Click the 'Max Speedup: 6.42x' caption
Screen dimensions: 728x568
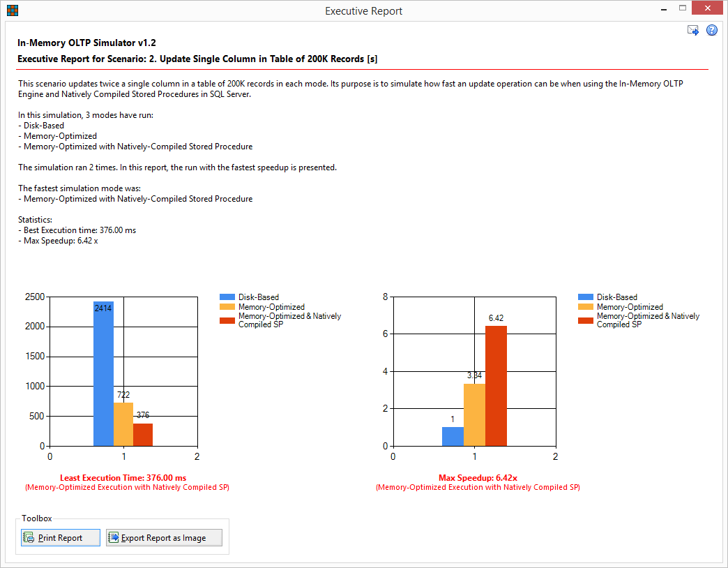478,478
